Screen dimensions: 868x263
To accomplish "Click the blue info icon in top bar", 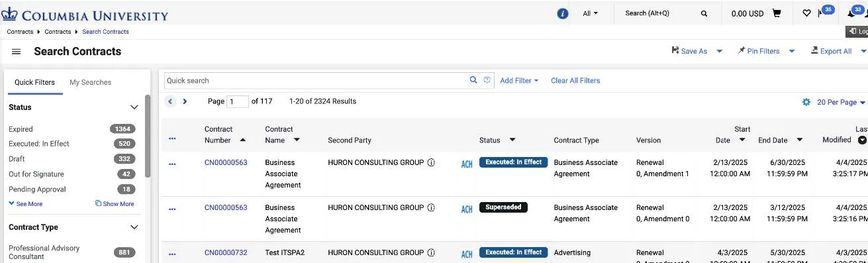I will tap(563, 13).
